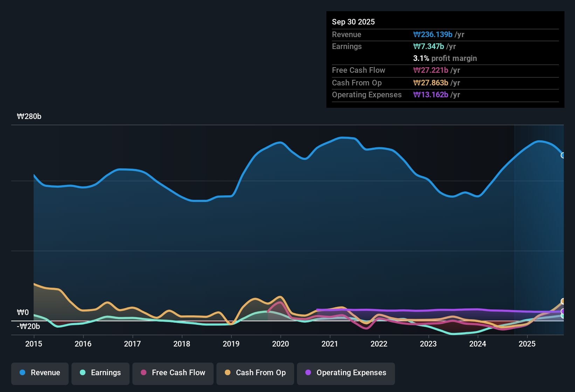Screen dimensions: 575x392
Task: Expand the Sep 30 2025 tooltip header
Action: pyautogui.click(x=353, y=22)
